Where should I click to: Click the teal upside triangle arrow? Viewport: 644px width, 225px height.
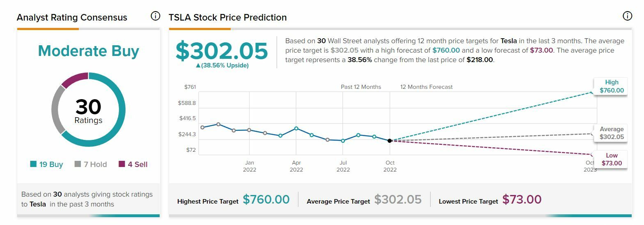(198, 65)
